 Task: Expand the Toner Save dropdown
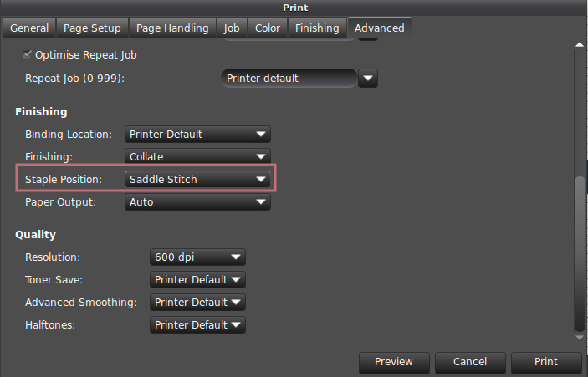(197, 280)
